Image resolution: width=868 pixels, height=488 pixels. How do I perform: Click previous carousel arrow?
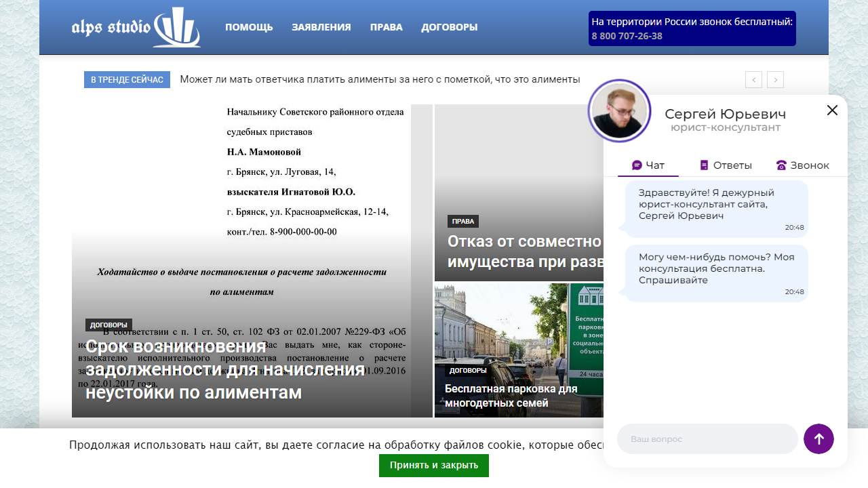click(x=753, y=79)
